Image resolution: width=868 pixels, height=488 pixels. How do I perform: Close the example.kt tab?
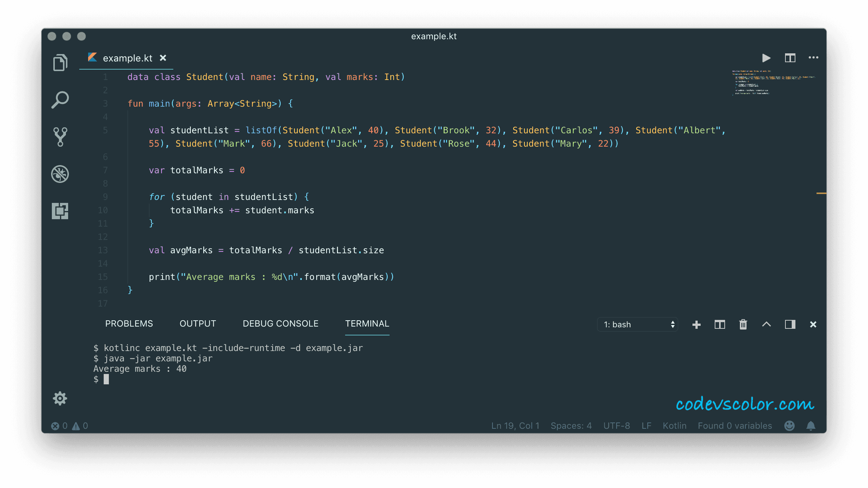[x=163, y=58]
